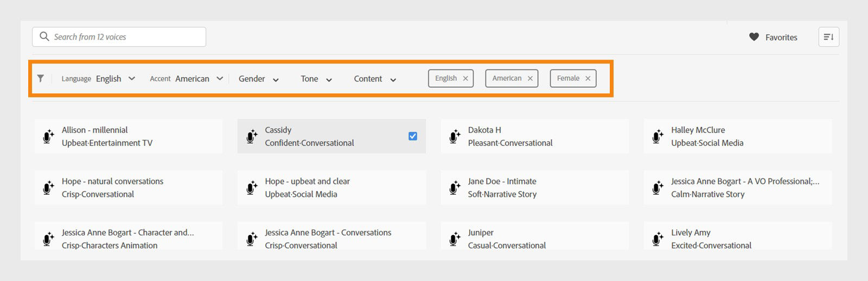868x281 pixels.
Task: Open the Content filter dropdown
Action: click(x=375, y=79)
